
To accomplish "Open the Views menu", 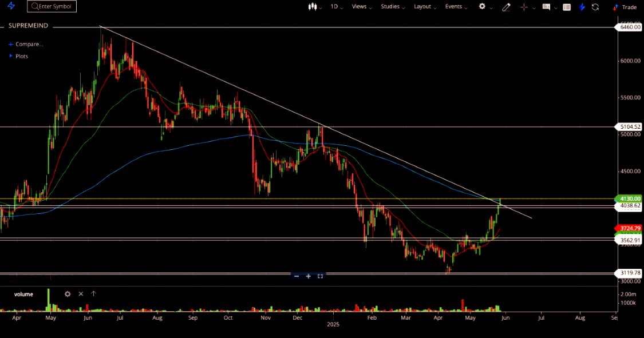I will 362,6.
